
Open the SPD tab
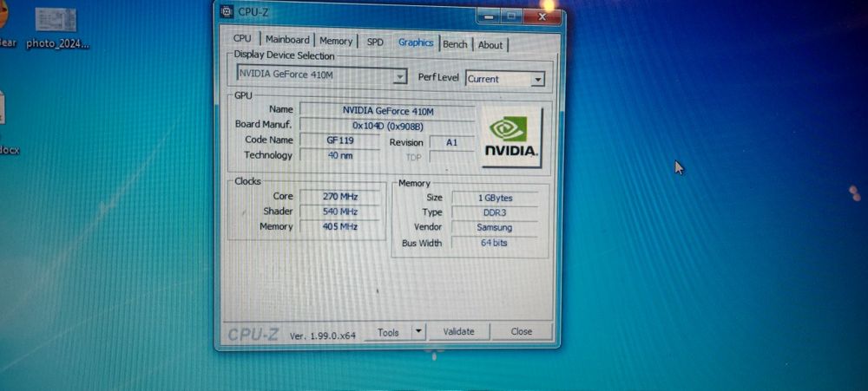coord(375,42)
